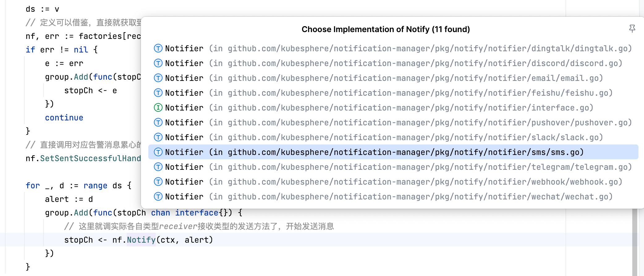
Task: Click the Notify method call in code
Action: pyautogui.click(x=141, y=240)
